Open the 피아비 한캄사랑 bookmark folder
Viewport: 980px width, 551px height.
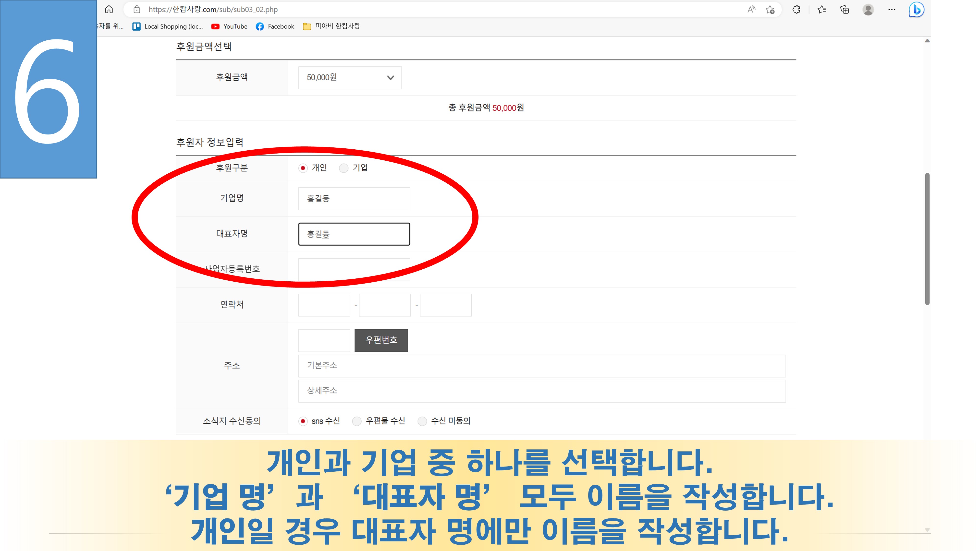click(x=331, y=26)
